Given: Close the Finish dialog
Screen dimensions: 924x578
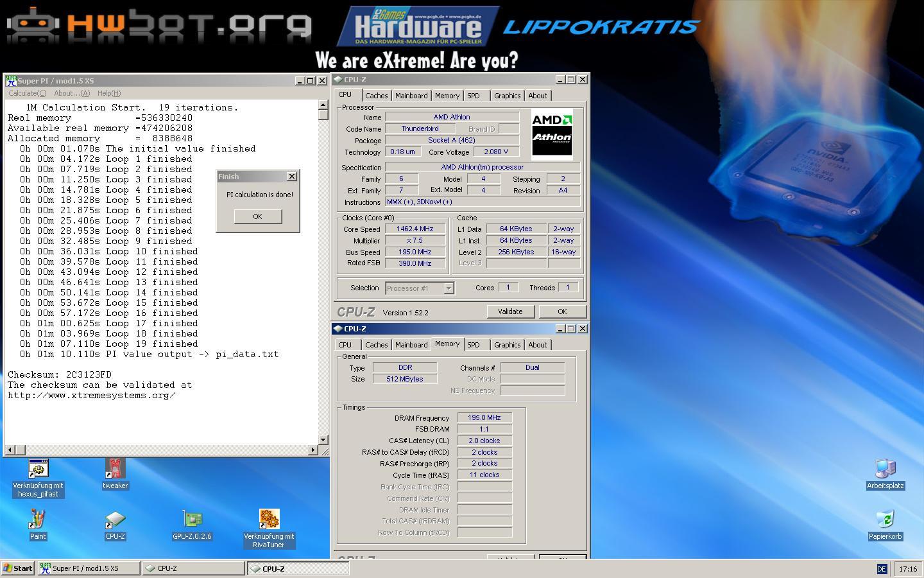Looking at the screenshot, I should [x=292, y=176].
